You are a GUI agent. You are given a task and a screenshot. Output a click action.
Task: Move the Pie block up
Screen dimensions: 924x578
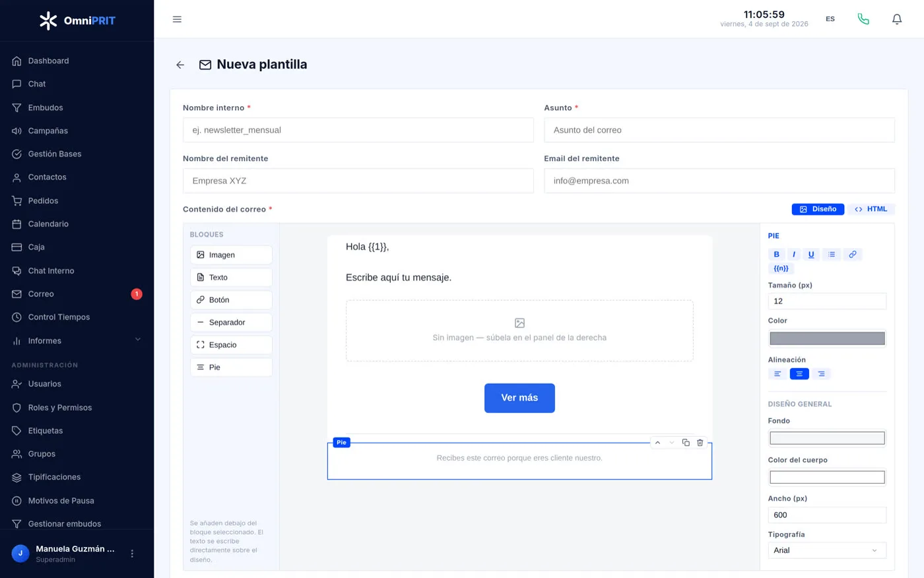(657, 443)
